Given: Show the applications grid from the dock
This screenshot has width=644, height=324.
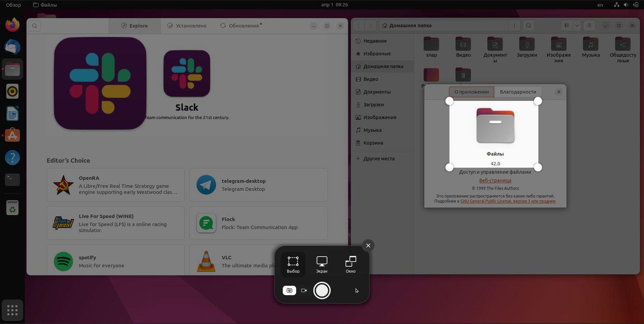Looking at the screenshot, I should 12,310.
